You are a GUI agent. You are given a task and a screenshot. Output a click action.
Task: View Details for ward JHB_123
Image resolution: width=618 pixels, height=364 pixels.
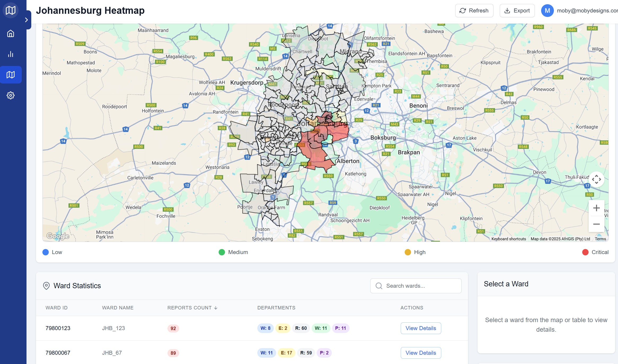(x=421, y=328)
